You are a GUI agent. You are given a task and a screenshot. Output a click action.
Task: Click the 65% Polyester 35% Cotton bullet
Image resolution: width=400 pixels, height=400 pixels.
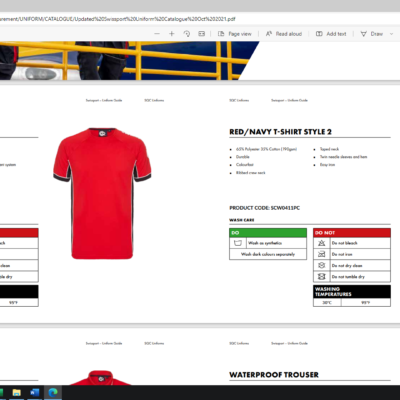pyautogui.click(x=266, y=149)
